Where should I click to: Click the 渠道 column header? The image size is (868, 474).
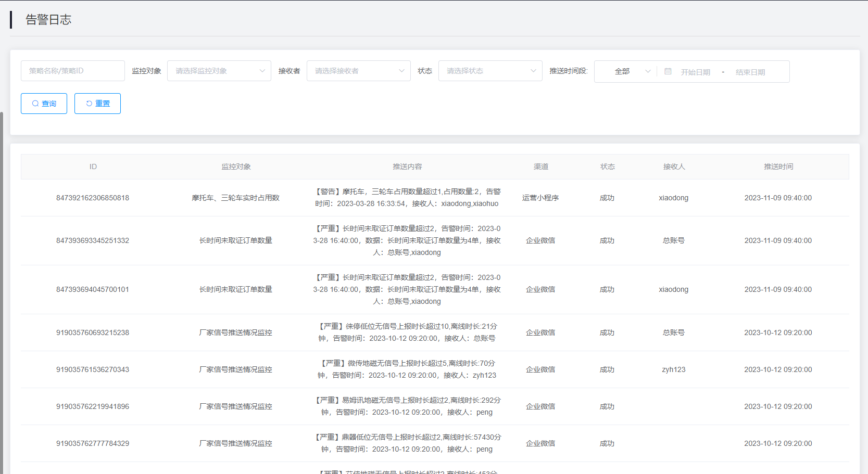tap(540, 166)
